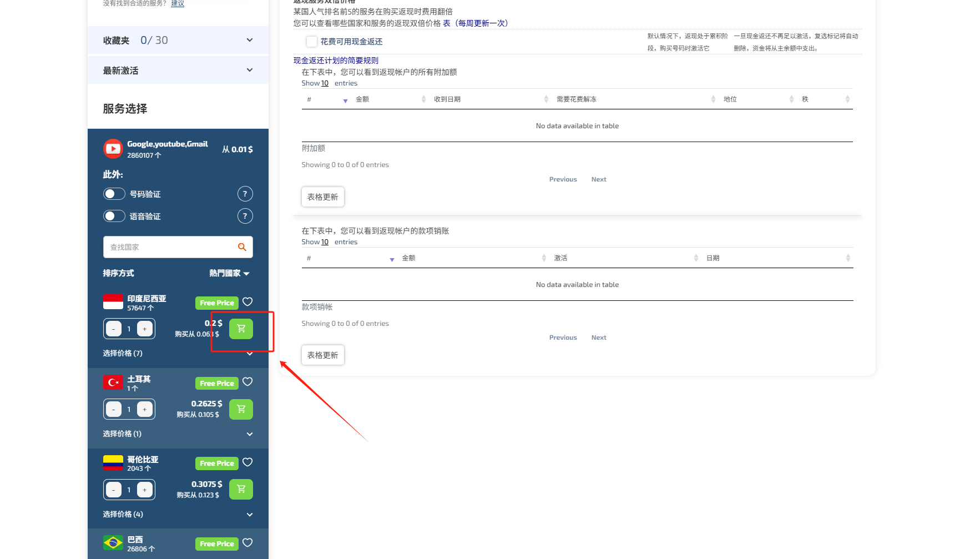Click Brazil Free Price badge
980x559 pixels.
point(217,544)
